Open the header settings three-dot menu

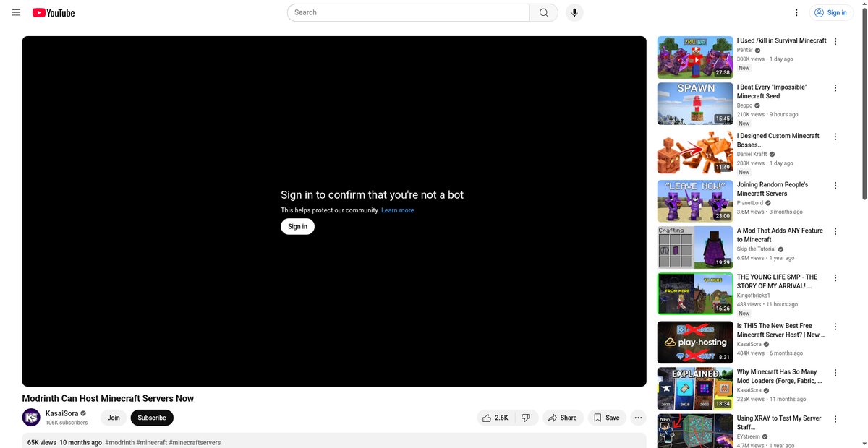pyautogui.click(x=796, y=12)
